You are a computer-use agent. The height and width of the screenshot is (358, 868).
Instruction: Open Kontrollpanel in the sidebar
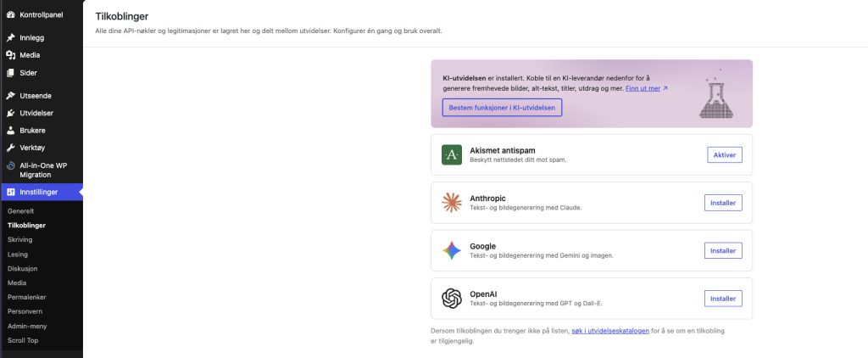42,15
